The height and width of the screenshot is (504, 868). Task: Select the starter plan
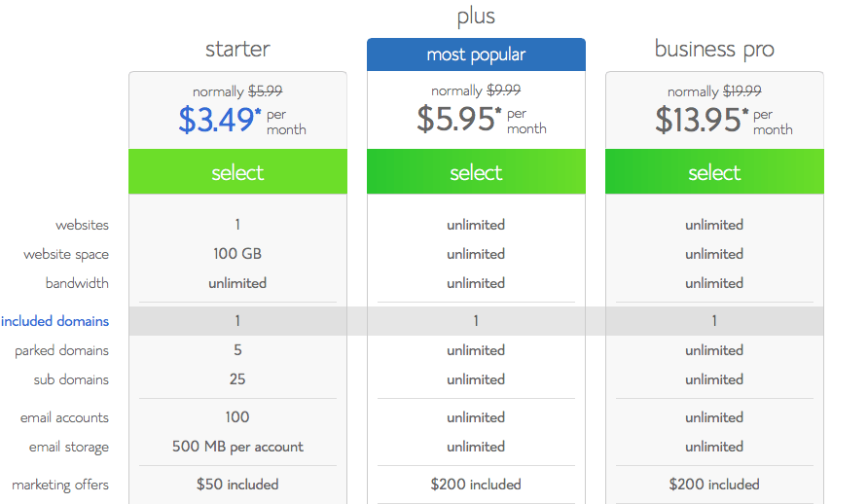click(237, 171)
